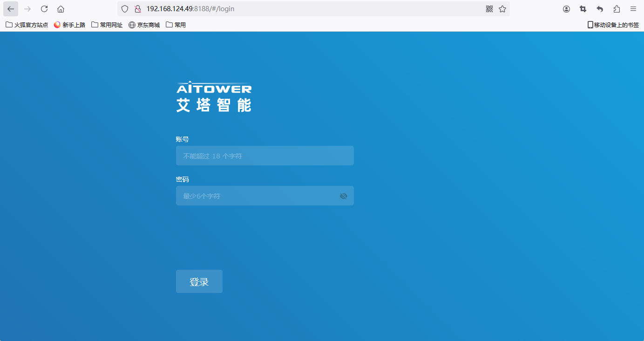The width and height of the screenshot is (644, 341).
Task: Open the browser home page
Action: pos(61,9)
